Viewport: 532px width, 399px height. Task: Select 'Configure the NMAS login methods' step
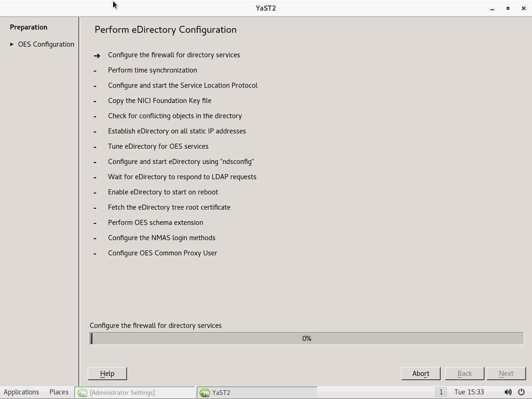(162, 238)
